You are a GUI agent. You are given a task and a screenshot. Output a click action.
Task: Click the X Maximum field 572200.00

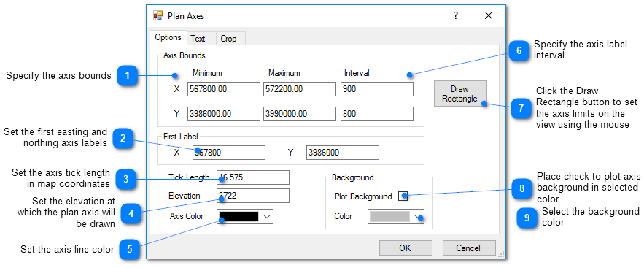(300, 89)
